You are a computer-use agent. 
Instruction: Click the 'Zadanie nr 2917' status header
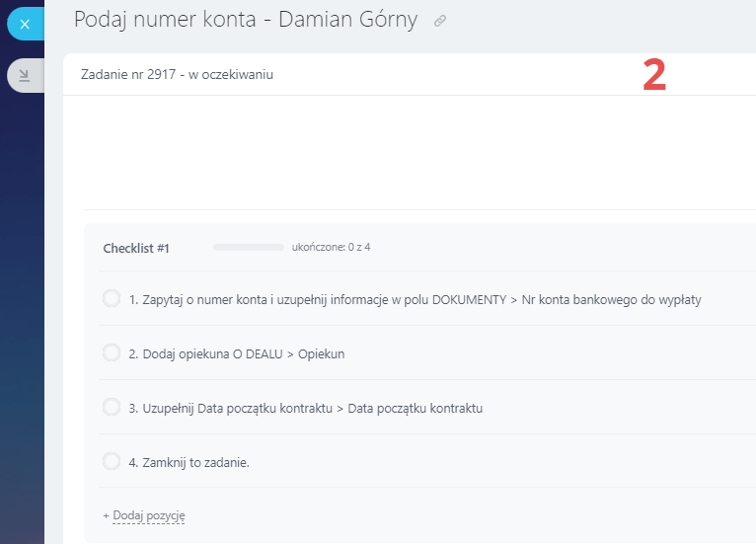(177, 74)
